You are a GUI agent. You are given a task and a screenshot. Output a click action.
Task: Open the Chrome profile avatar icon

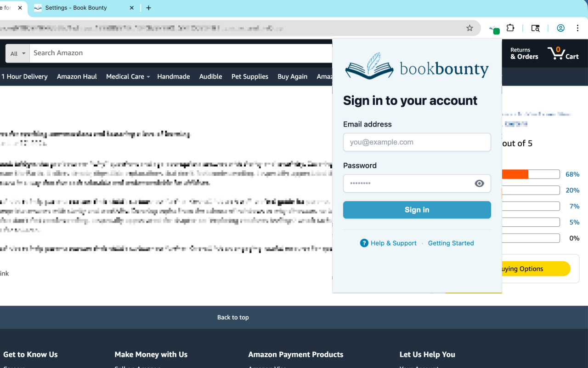[x=560, y=28]
